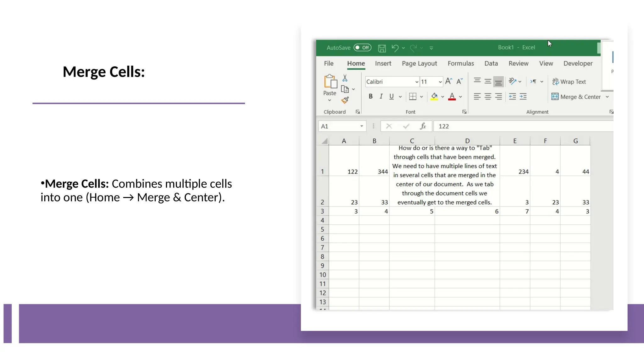Select the merged cell with Tab text
This screenshot has height=362, width=644.
(444, 175)
